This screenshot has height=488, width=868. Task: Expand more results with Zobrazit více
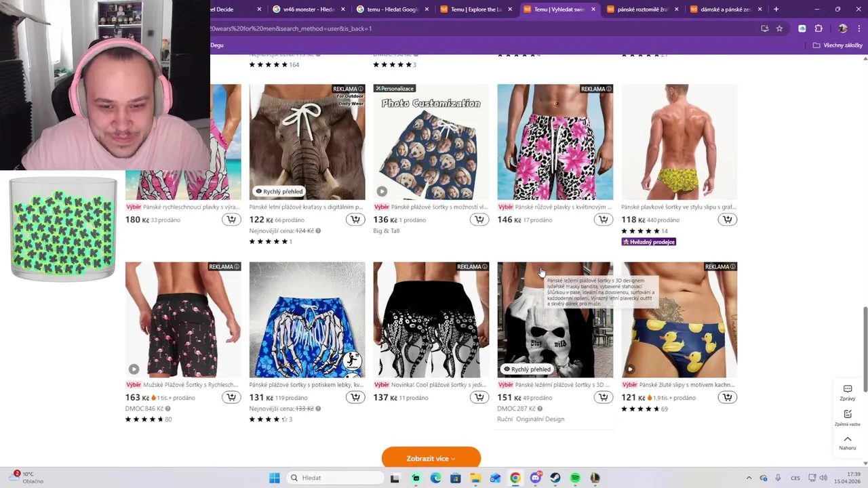pyautogui.click(x=431, y=458)
